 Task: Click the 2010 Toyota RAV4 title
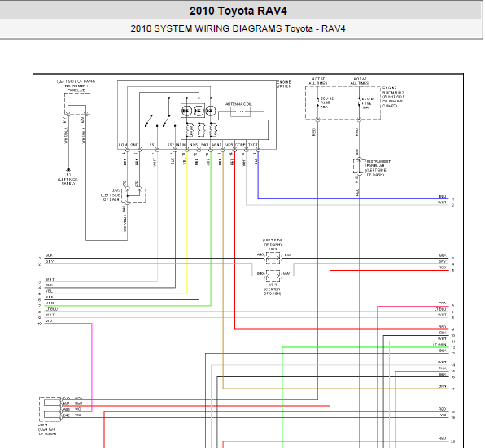tap(238, 11)
